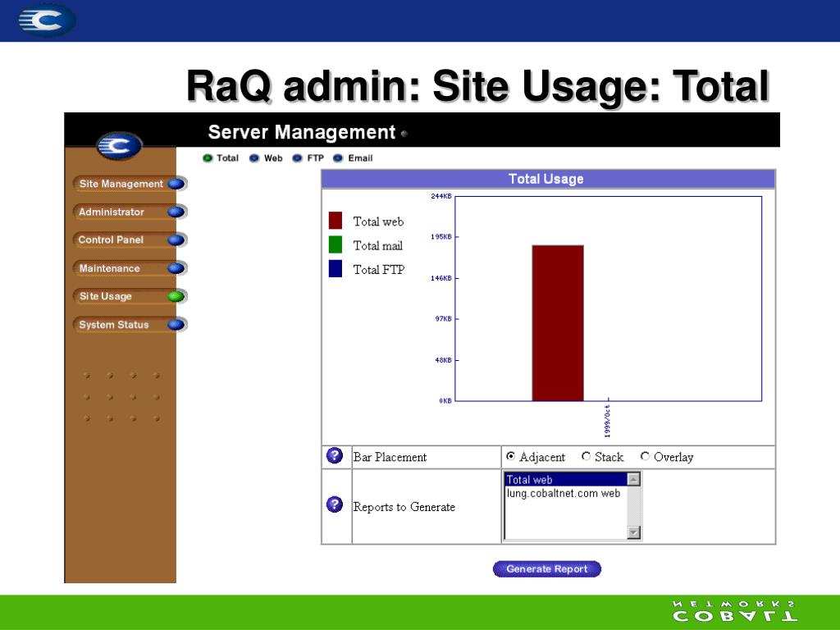The height and width of the screenshot is (630, 840).
Task: Select the Overlay bar placement option
Action: [645, 456]
